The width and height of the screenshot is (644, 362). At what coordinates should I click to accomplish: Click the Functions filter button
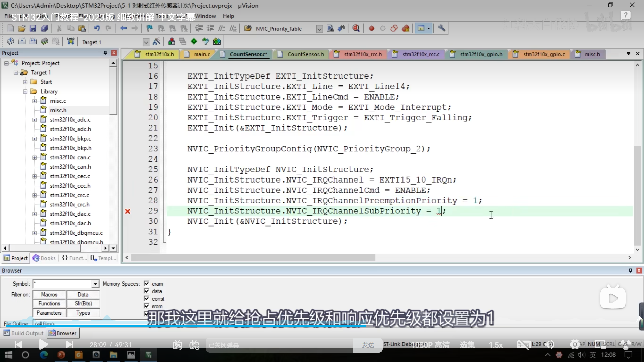(x=49, y=304)
